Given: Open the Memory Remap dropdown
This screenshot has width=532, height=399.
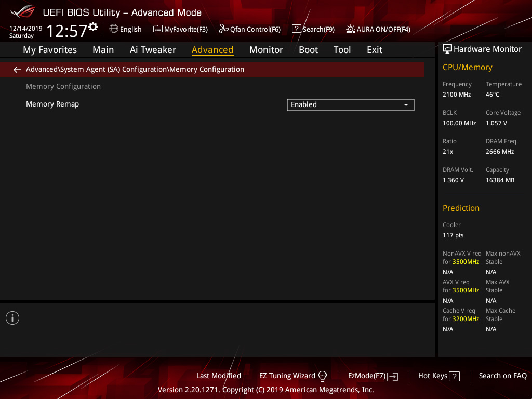Looking at the screenshot, I should (x=351, y=105).
